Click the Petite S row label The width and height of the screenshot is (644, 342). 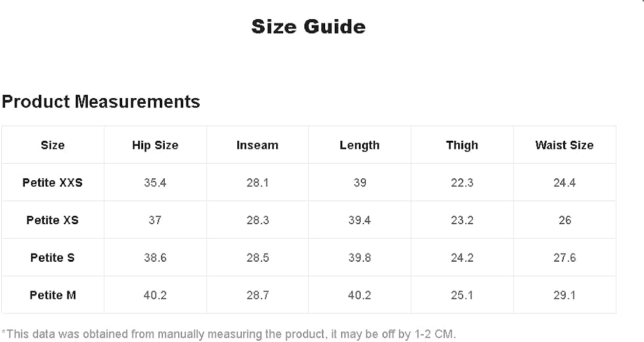[x=53, y=258]
